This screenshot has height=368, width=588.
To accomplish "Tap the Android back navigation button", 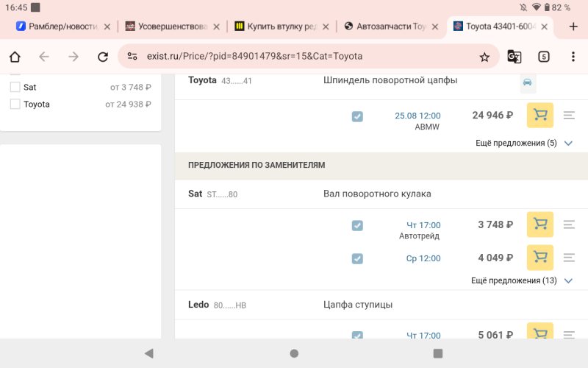I will click(x=149, y=353).
